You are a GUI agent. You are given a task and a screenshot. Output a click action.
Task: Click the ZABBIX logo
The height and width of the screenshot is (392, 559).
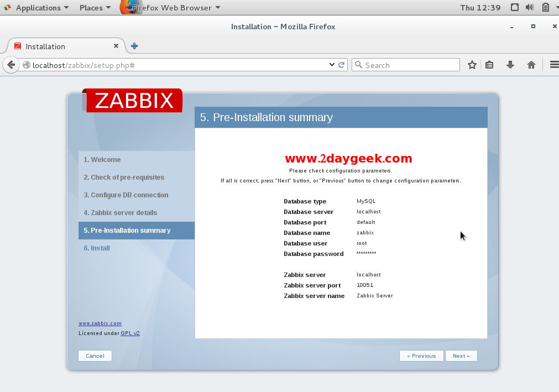pyautogui.click(x=134, y=101)
